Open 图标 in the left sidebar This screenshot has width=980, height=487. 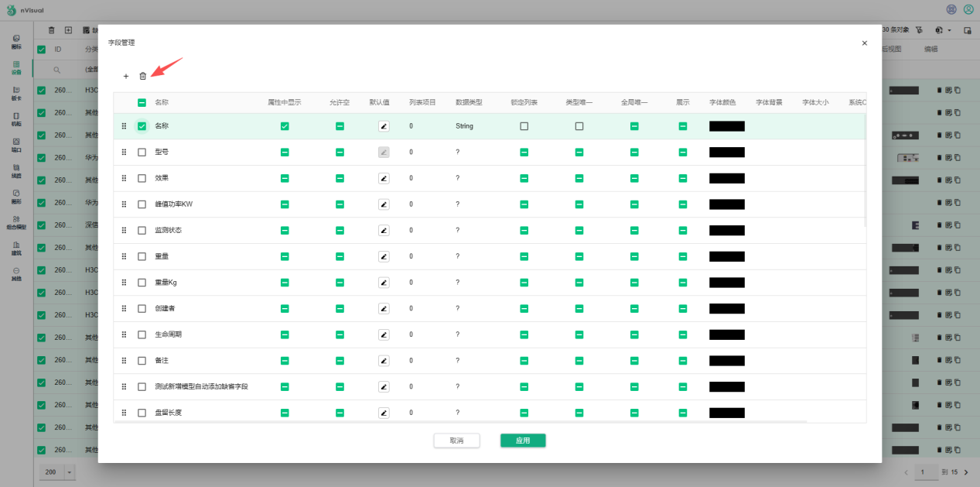(16, 42)
